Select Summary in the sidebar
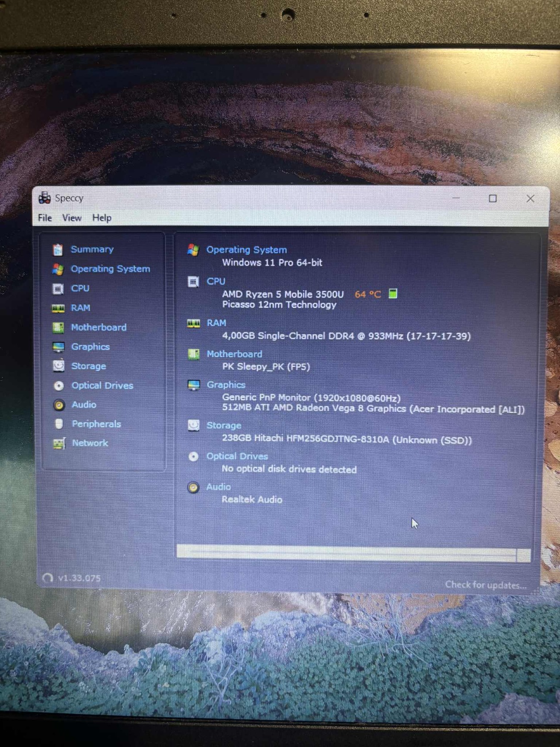Image resolution: width=560 pixels, height=747 pixels. 92,249
